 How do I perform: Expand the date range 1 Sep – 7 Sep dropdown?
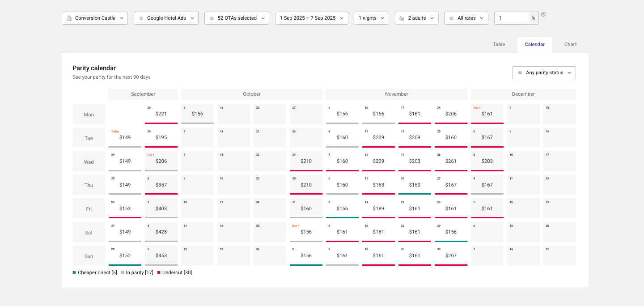tap(312, 18)
